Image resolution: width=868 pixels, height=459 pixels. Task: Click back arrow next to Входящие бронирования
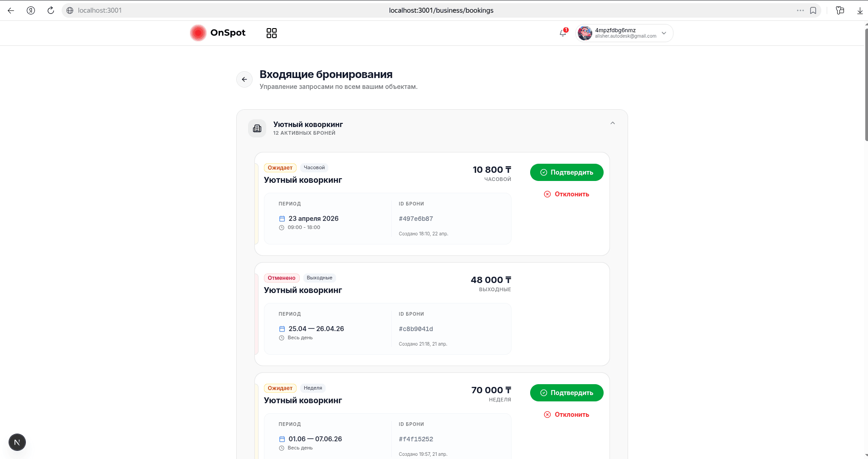pyautogui.click(x=244, y=79)
